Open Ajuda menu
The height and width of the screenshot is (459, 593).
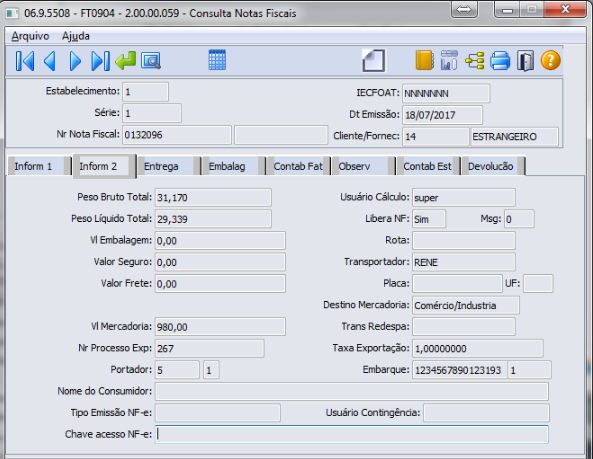point(76,36)
